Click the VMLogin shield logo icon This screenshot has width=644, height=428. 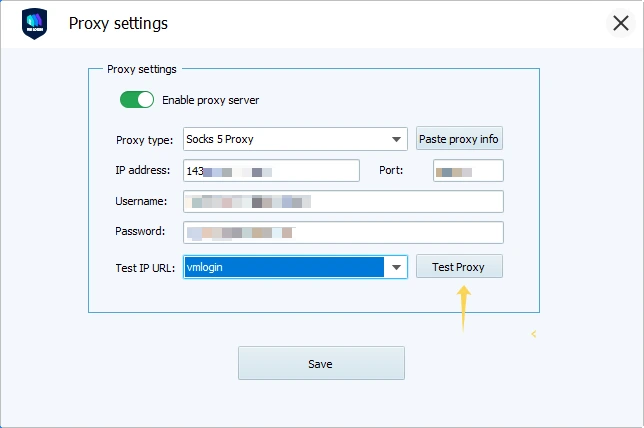point(34,24)
